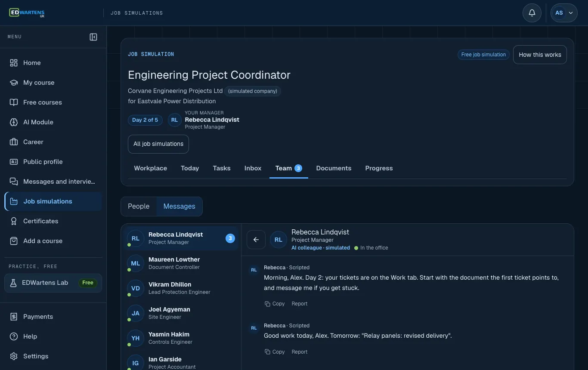Viewport: 588px width, 370px height.
Task: Click the Day 2 of 5 badge
Action: (145, 120)
